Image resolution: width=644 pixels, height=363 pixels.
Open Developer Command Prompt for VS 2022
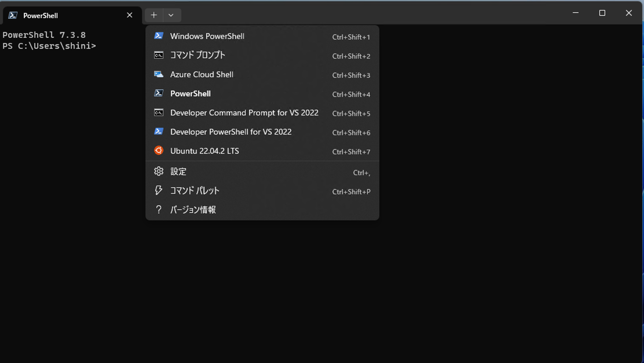(x=262, y=113)
